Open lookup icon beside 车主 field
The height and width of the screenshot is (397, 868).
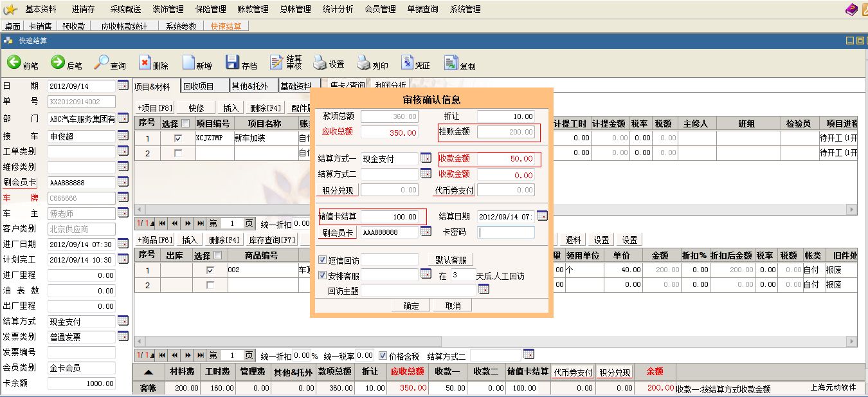coord(123,213)
